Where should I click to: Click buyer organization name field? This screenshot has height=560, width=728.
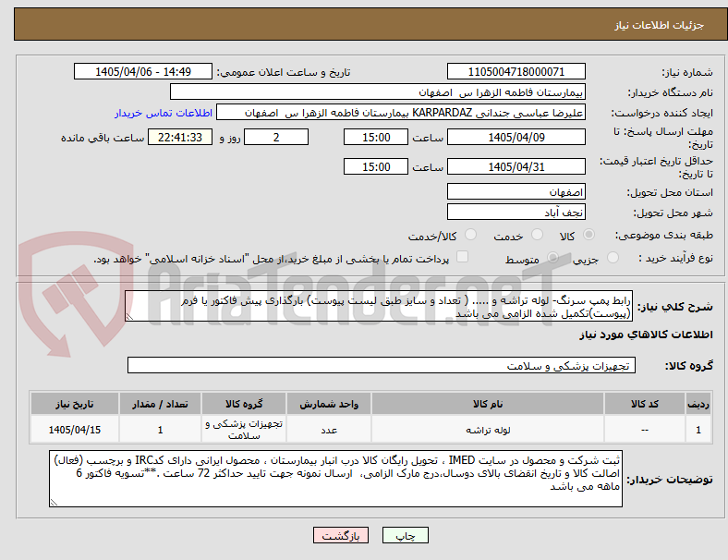[x=378, y=91]
